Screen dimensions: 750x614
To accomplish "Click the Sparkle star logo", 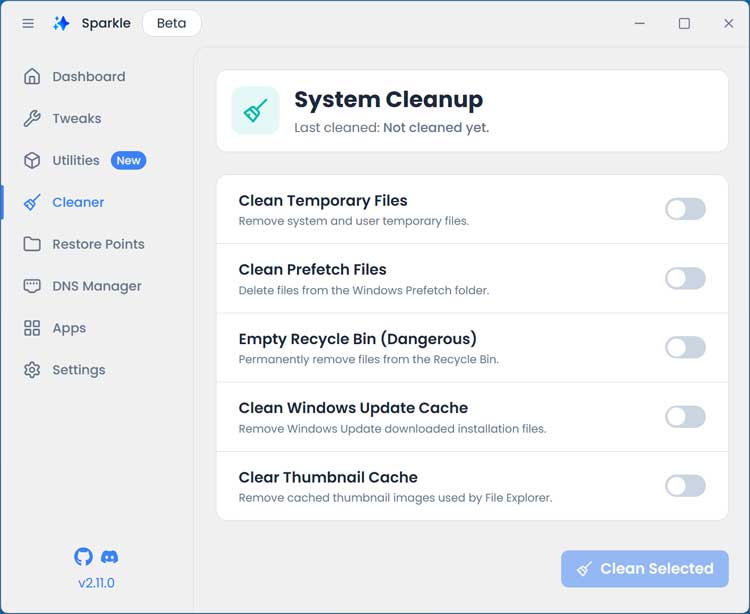I will pyautogui.click(x=61, y=23).
